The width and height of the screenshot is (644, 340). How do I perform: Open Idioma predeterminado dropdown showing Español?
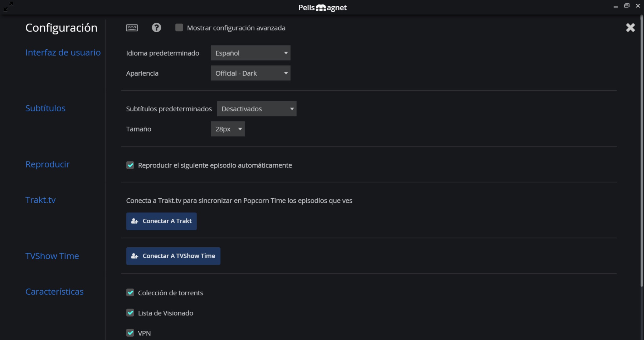tap(250, 53)
